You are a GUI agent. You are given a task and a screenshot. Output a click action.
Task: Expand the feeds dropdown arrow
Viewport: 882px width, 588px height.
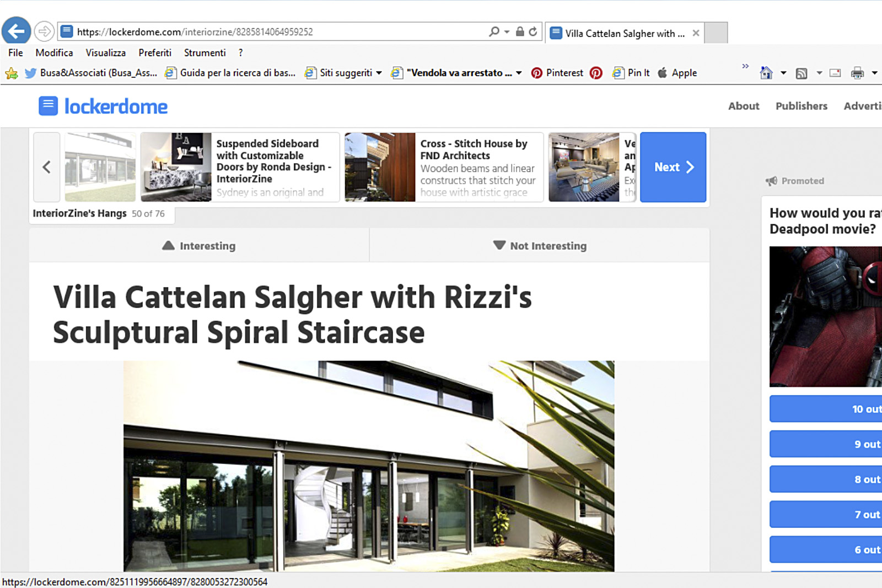pos(819,73)
